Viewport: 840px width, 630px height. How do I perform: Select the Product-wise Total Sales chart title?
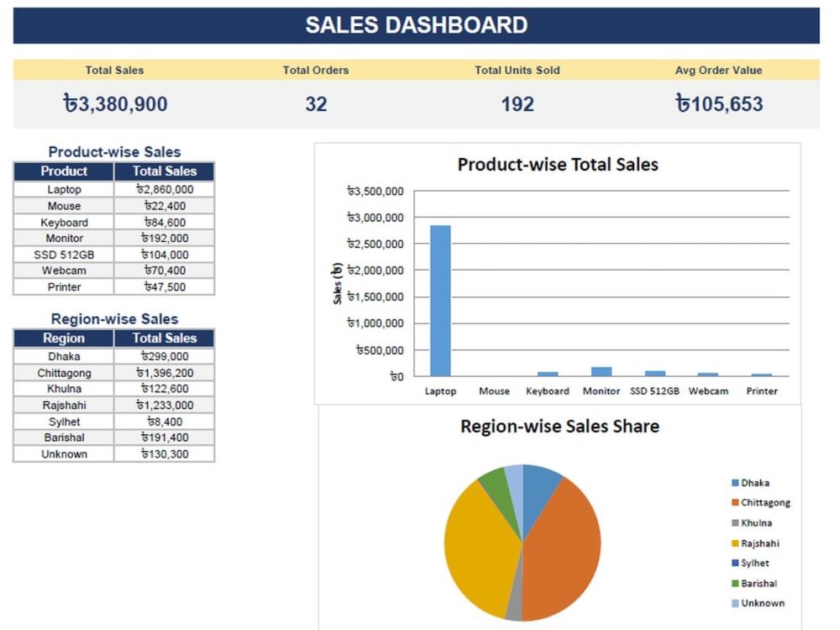click(558, 165)
